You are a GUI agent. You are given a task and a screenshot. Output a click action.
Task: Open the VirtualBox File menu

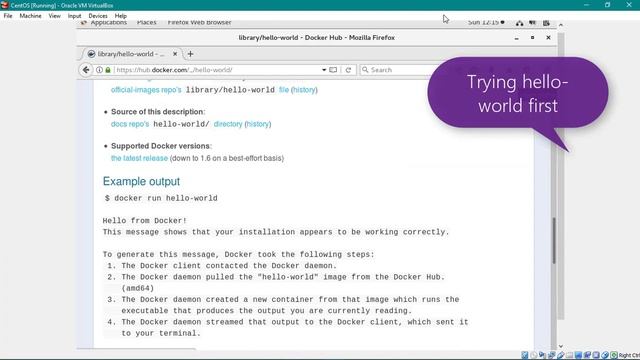tap(8, 16)
